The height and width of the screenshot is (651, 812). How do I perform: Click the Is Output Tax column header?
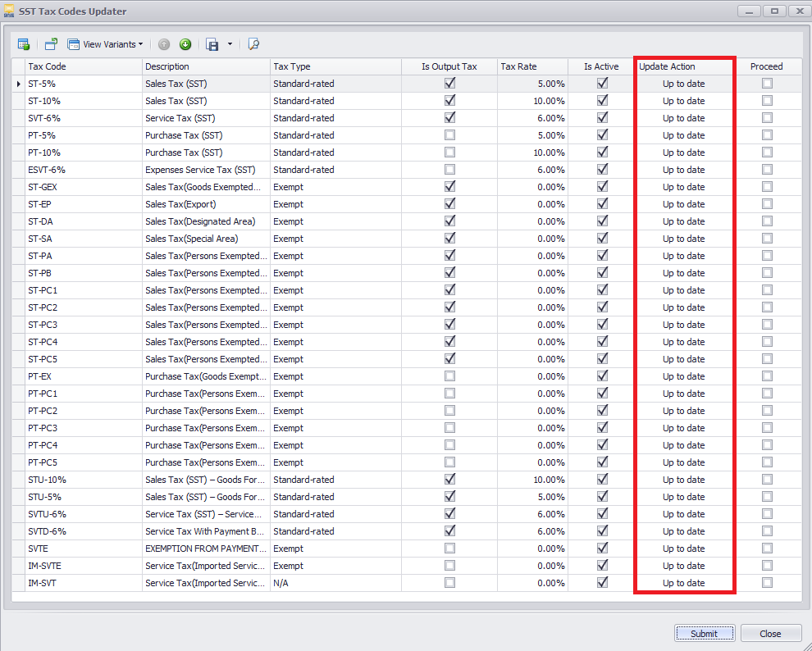click(449, 66)
